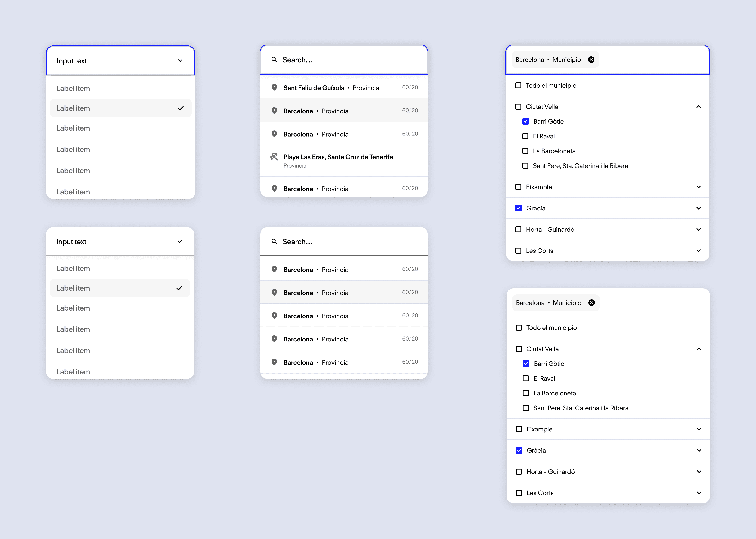Toggle the El Raval checkbox in the focused panel

coord(525,136)
